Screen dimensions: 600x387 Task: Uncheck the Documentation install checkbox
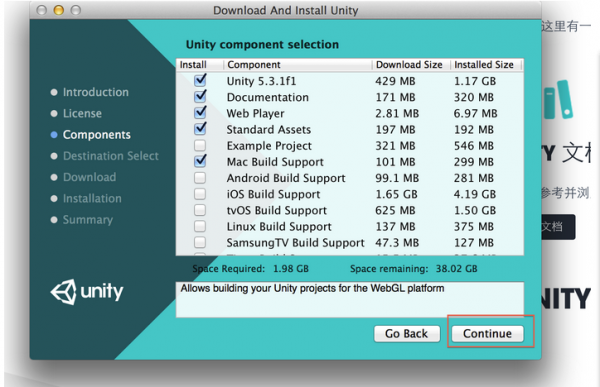[x=200, y=97]
